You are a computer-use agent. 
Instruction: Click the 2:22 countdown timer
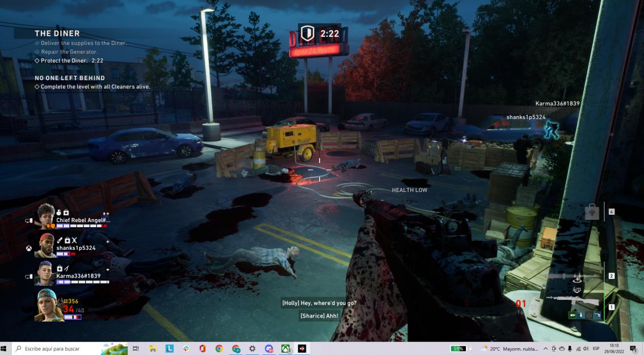(330, 34)
